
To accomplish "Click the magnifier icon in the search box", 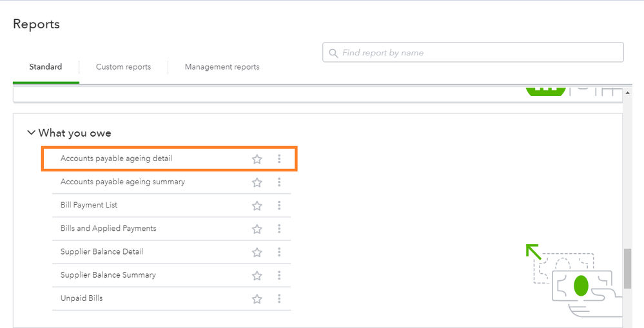I will [333, 53].
